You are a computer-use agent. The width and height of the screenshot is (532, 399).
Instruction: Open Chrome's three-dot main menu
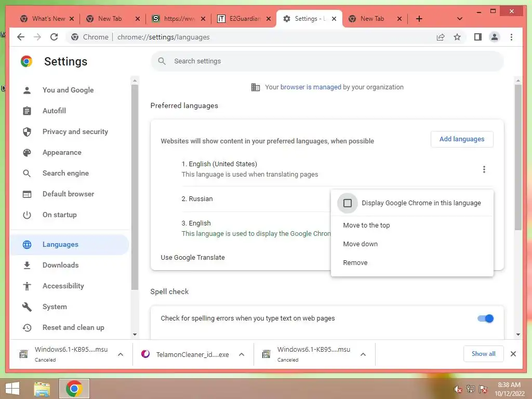[511, 37]
